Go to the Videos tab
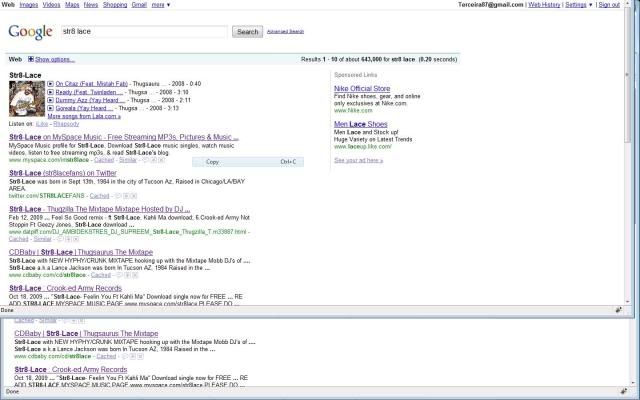640x400 pixels. pos(53,5)
